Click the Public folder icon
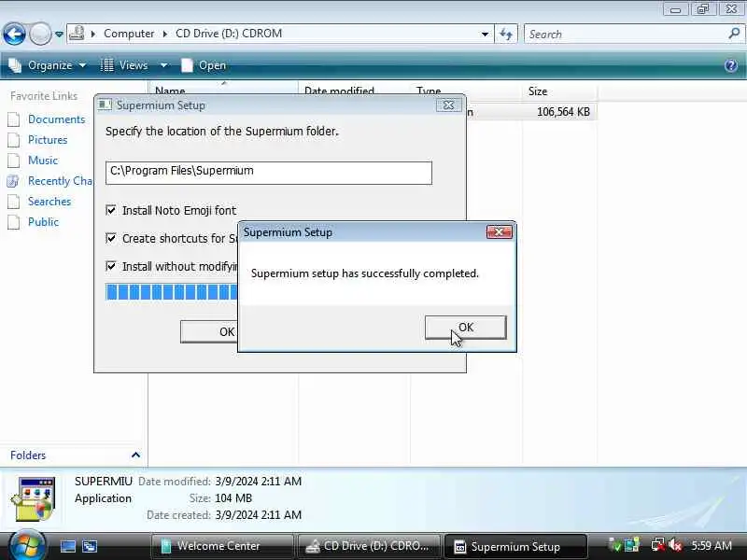The width and height of the screenshot is (747, 560). (14, 222)
